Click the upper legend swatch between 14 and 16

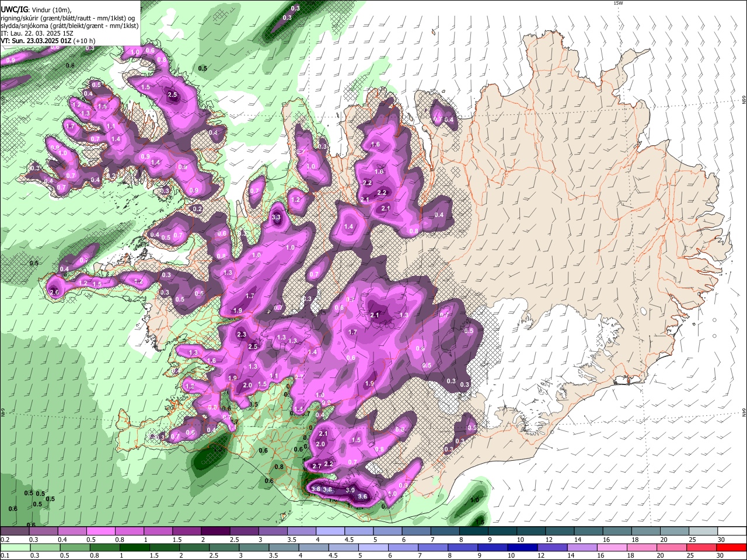pos(588,531)
